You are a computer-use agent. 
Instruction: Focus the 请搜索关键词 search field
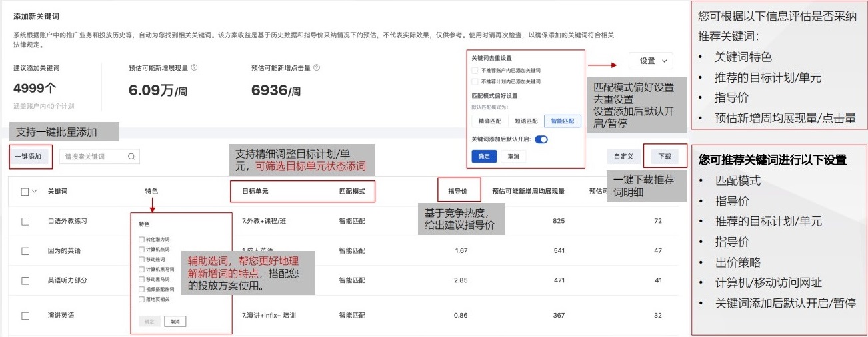point(92,157)
